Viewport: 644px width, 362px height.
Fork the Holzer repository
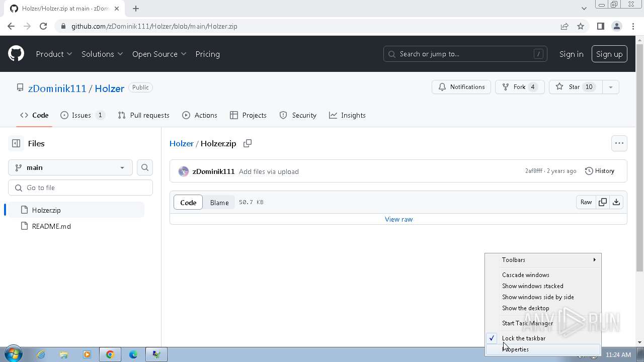pyautogui.click(x=520, y=87)
